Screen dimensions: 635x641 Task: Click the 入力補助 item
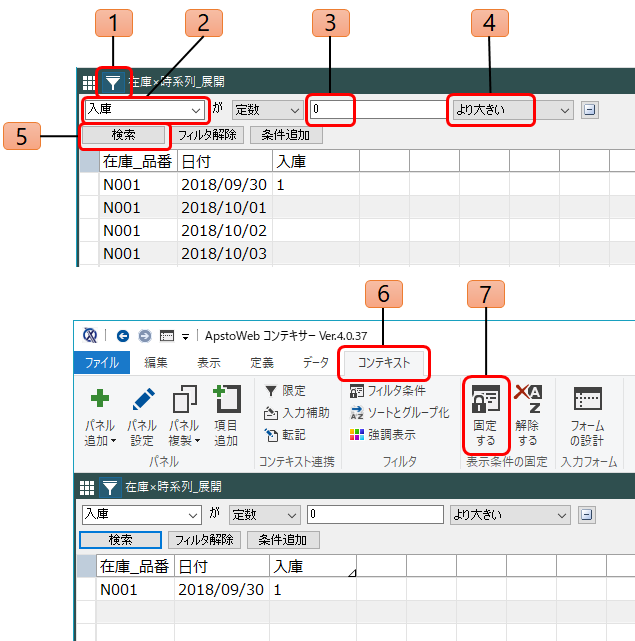pyautogui.click(x=296, y=413)
